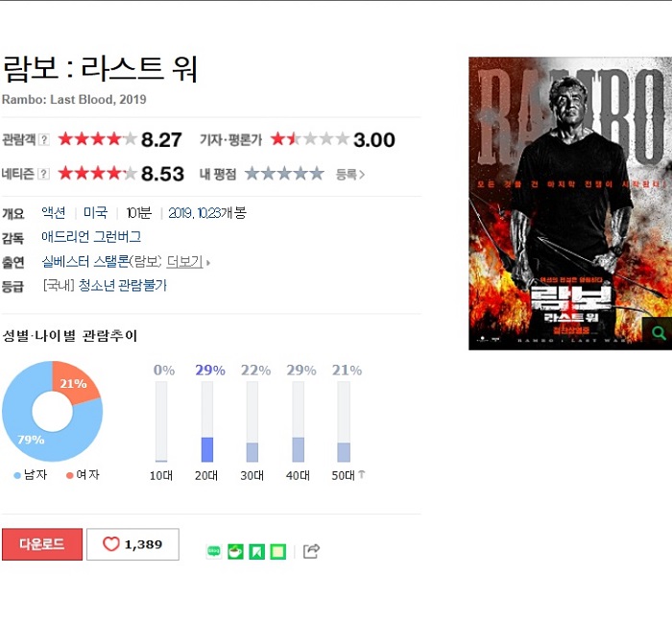The image size is (672, 623).
Task: Open the 액션 genre link
Action: (54, 212)
